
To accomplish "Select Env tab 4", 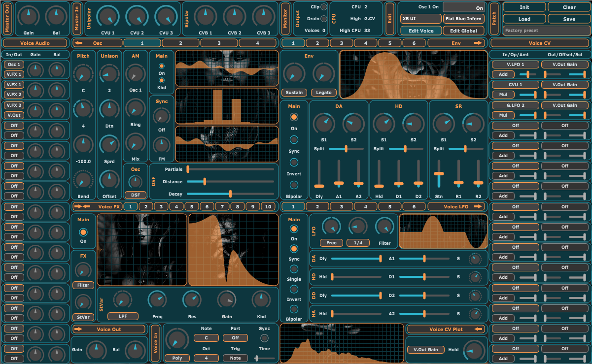I will (x=366, y=43).
